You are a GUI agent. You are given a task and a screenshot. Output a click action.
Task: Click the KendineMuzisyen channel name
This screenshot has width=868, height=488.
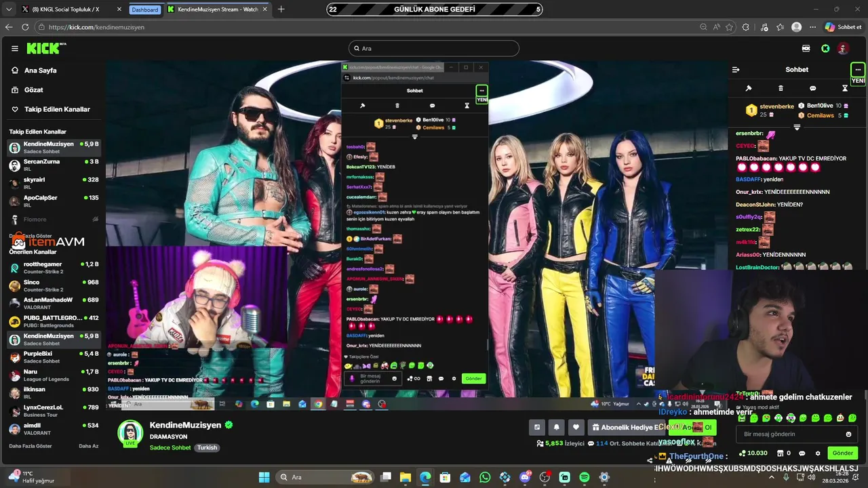click(x=185, y=425)
